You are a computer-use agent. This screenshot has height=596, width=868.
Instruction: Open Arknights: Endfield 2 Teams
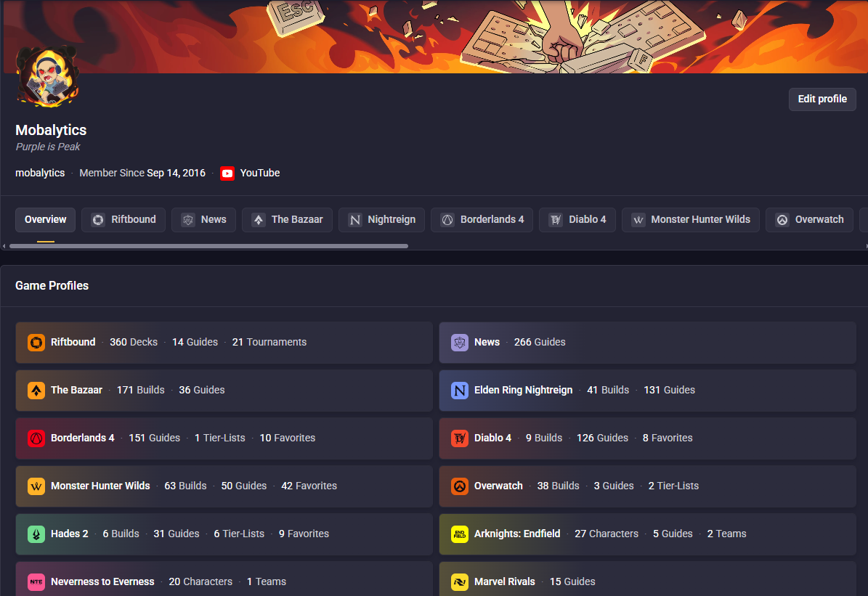tap(726, 534)
